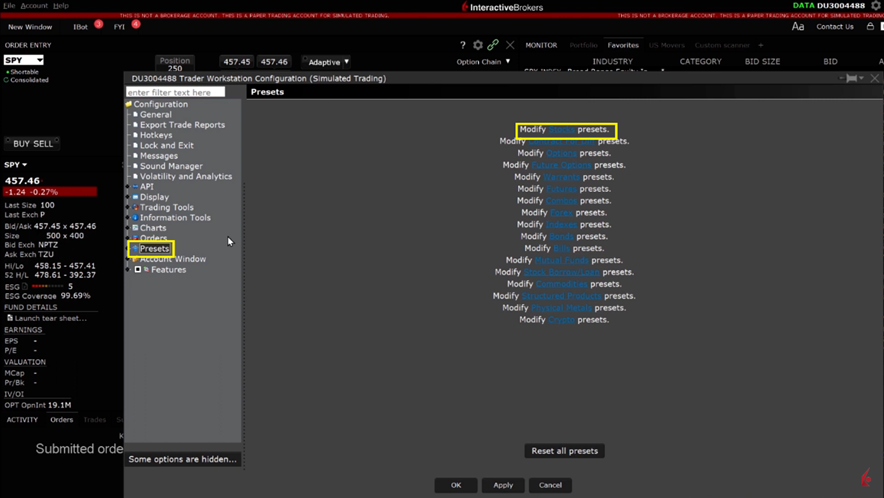Click the Forex presets link

click(562, 213)
